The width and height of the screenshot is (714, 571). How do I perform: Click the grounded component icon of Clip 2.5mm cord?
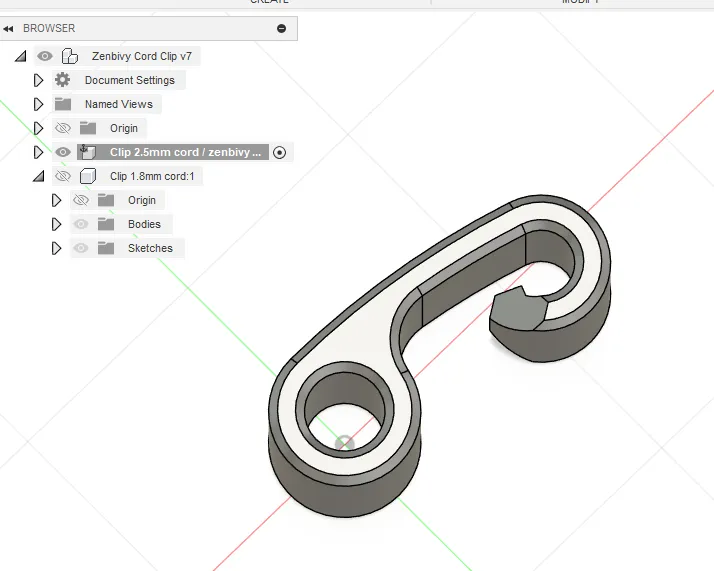click(x=87, y=152)
